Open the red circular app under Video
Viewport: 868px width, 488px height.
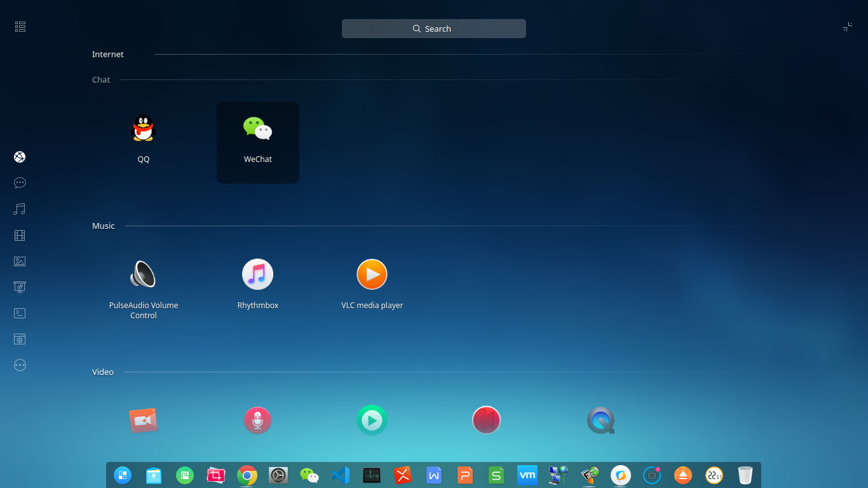[x=486, y=421]
